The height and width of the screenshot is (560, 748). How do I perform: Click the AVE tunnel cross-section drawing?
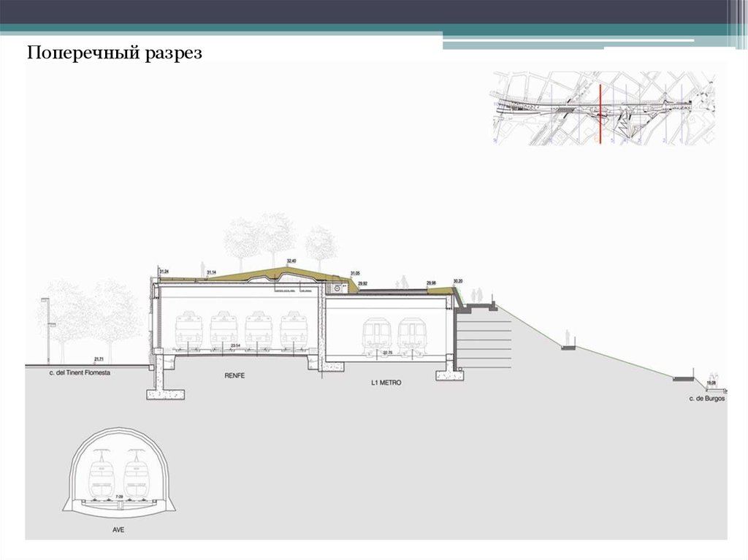(x=118, y=471)
